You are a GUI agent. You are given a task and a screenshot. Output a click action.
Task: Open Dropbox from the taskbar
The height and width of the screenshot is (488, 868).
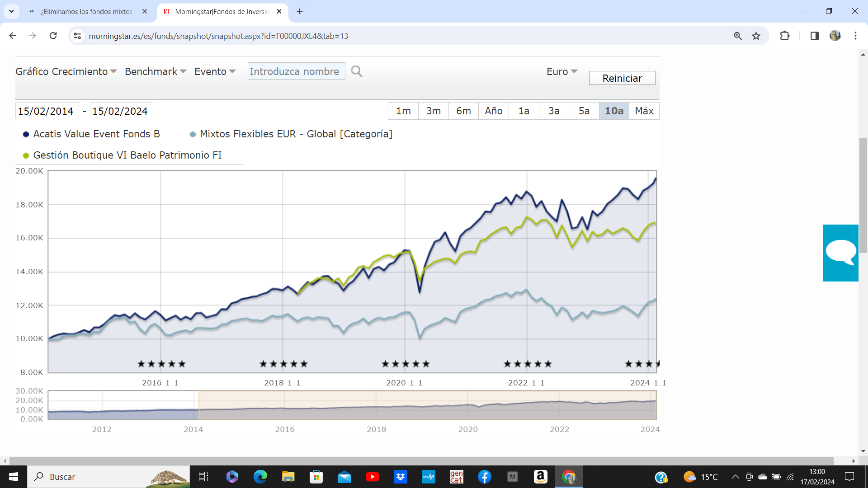(401, 477)
